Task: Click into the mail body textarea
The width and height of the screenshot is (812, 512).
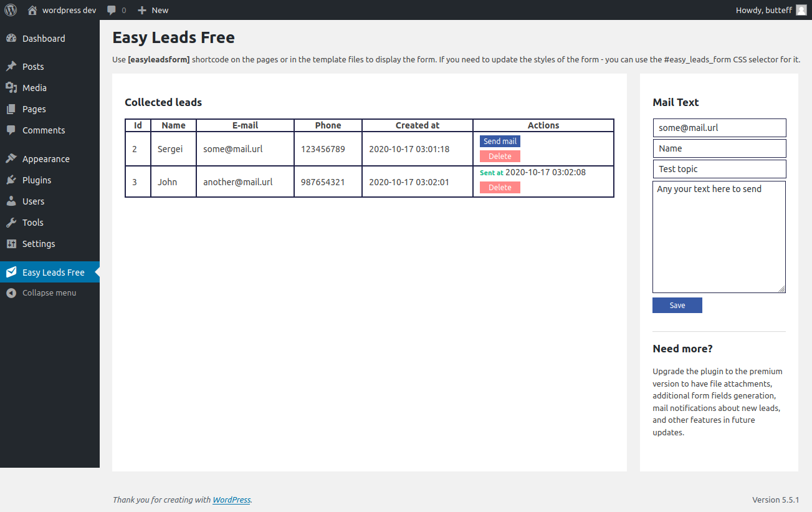Action: pyautogui.click(x=719, y=237)
